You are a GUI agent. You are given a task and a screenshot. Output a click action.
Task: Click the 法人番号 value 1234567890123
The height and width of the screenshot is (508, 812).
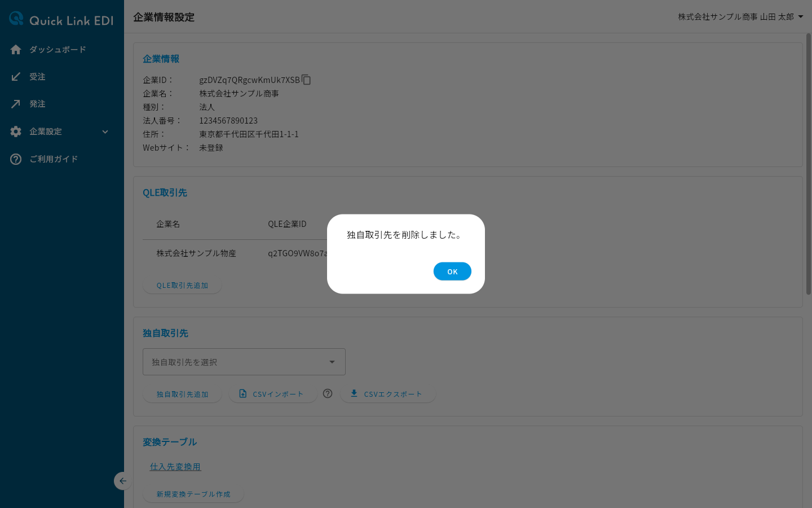pos(228,121)
